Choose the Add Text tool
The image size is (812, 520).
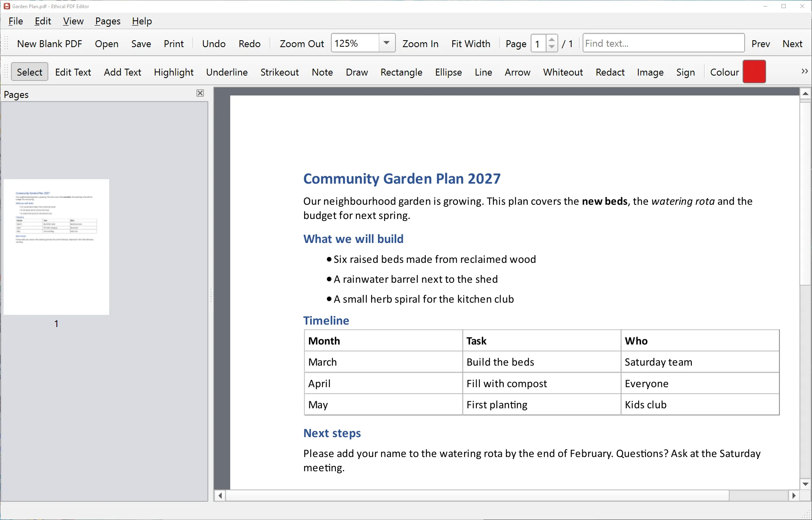[122, 72]
